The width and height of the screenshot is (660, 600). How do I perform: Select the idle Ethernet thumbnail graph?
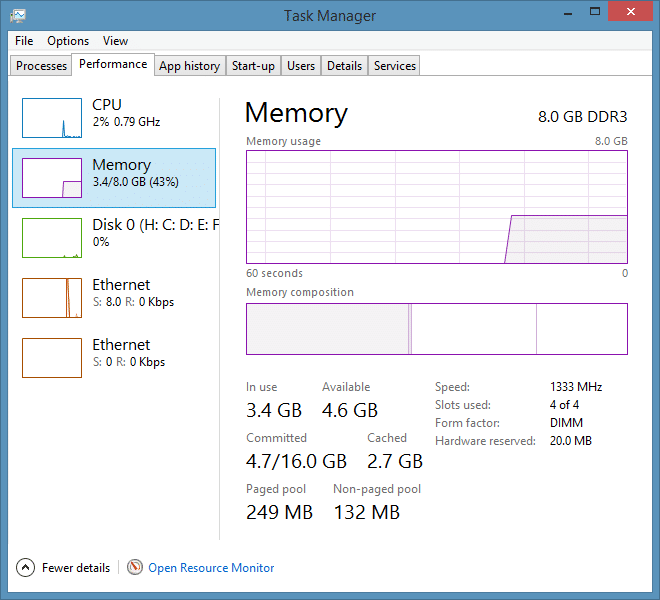pos(52,358)
